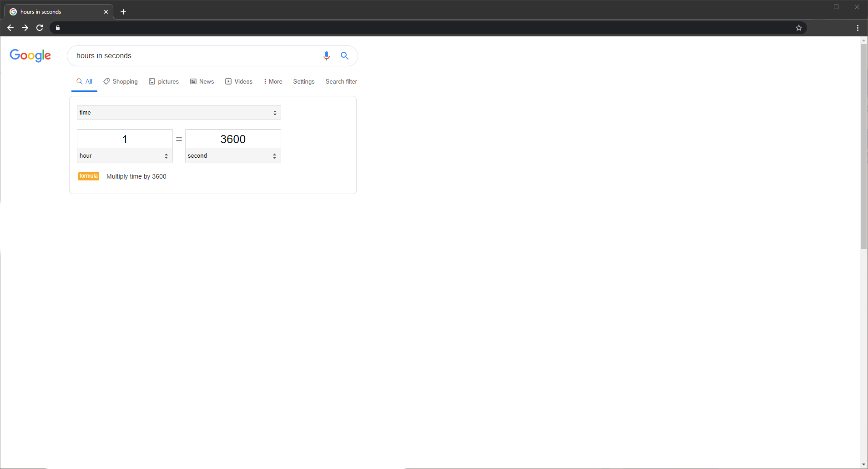868x469 pixels.
Task: Click the Search filter link
Action: [341, 82]
